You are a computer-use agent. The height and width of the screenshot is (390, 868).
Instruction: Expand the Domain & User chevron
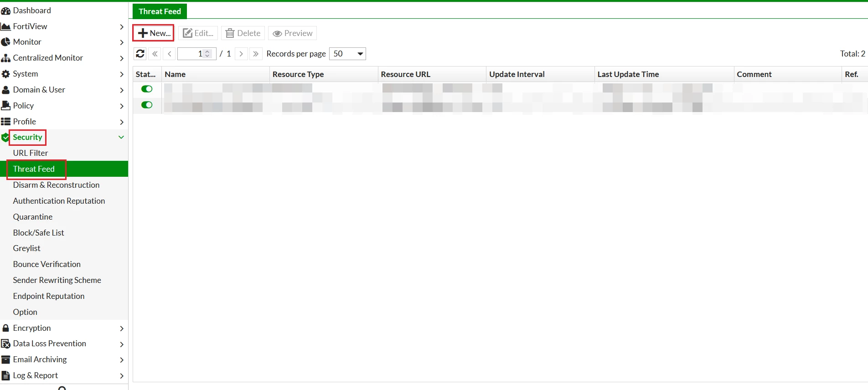tap(121, 90)
